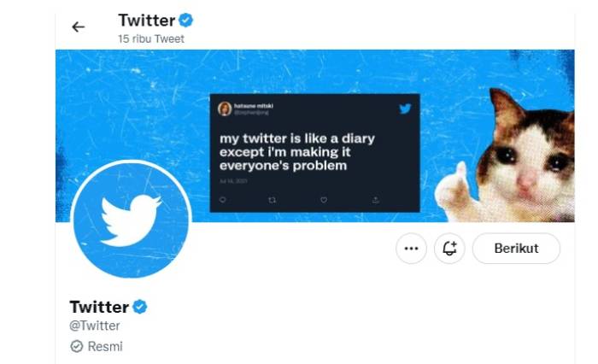Turn on notifications with the bell button
This screenshot has width=598, height=364.
449,249
